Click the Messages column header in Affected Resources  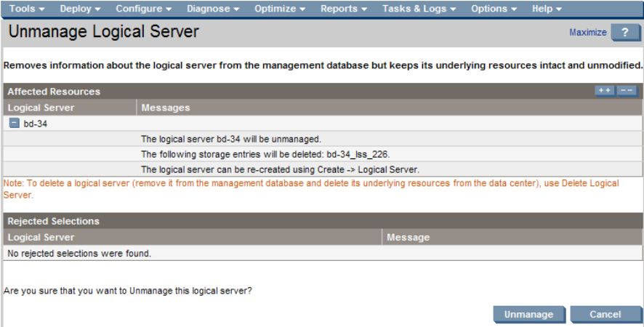click(166, 108)
